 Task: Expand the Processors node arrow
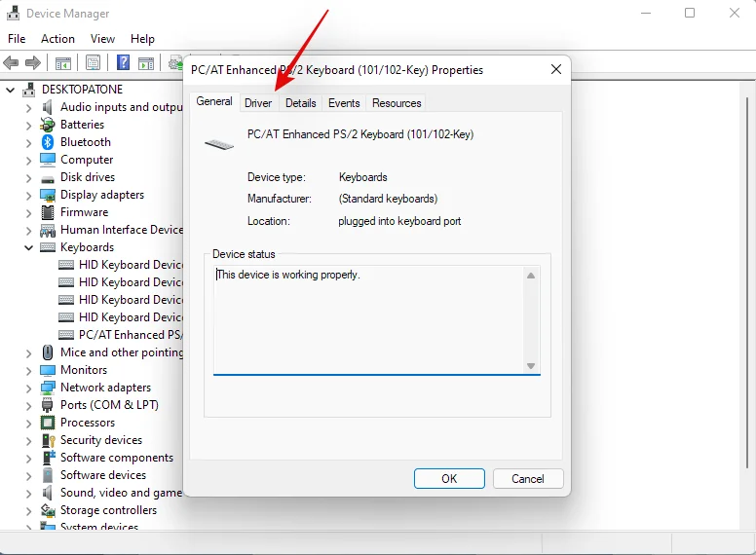click(29, 423)
